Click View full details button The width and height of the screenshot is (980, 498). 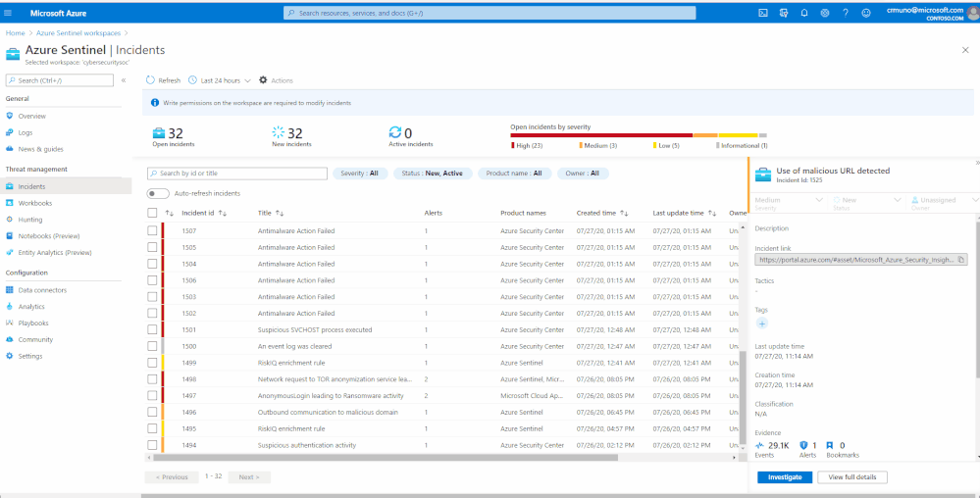tap(851, 476)
